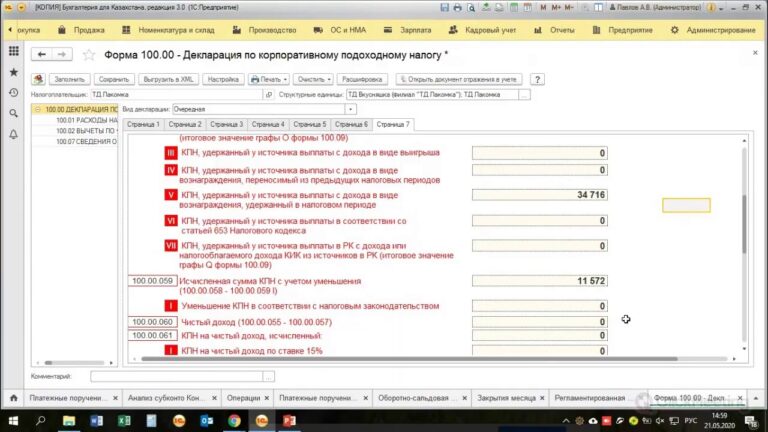Expand the Печать dropdown button
Viewport: 768px width, 432px height.
268,79
